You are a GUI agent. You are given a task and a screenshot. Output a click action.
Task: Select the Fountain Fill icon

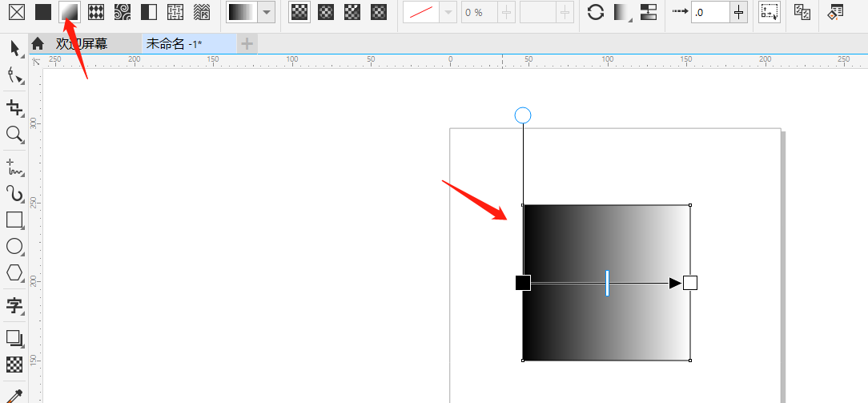pyautogui.click(x=70, y=12)
